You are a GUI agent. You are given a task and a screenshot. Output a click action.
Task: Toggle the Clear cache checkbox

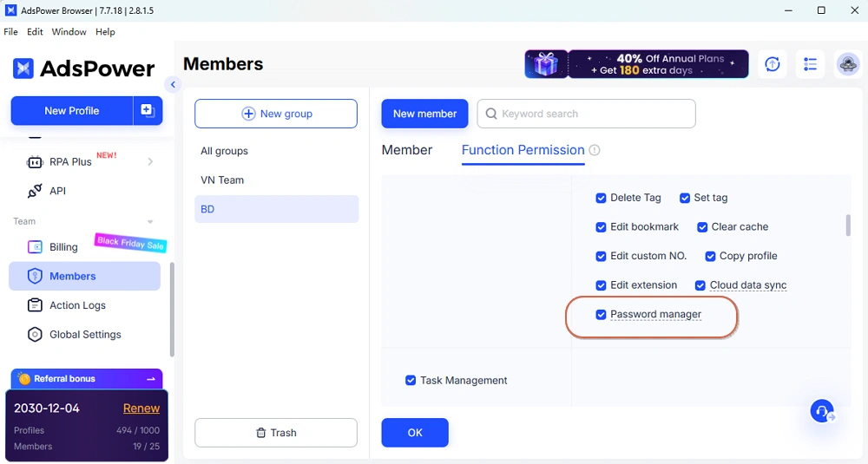tap(702, 227)
